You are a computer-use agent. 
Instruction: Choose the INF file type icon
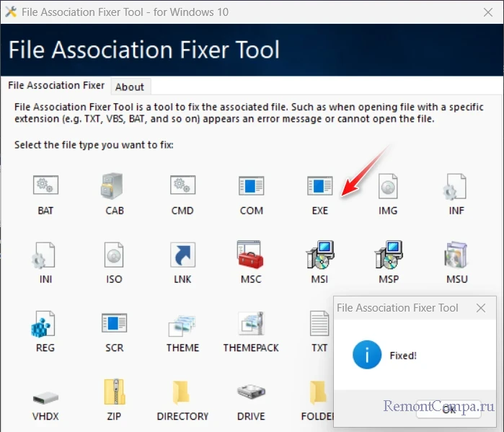(x=455, y=186)
